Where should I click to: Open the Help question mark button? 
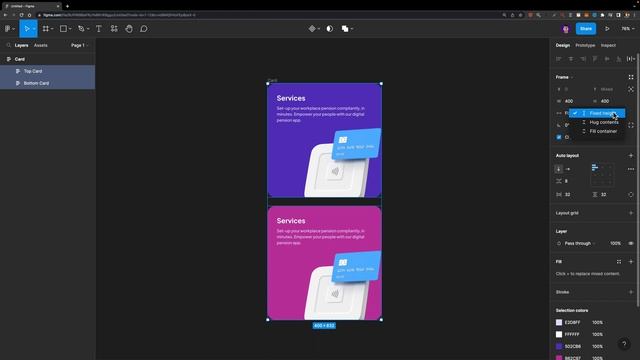(x=624, y=344)
